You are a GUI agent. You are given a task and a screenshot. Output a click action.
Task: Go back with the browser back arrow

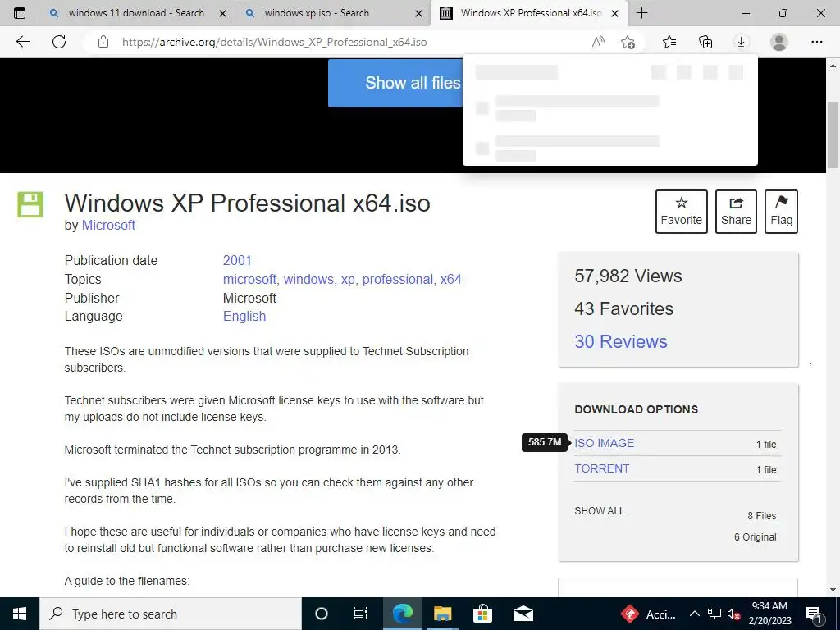pos(22,42)
